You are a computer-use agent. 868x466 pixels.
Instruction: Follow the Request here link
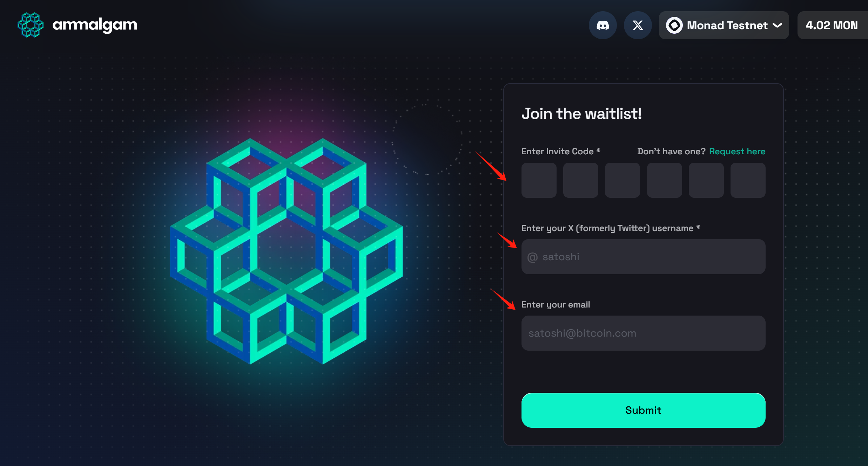(737, 151)
